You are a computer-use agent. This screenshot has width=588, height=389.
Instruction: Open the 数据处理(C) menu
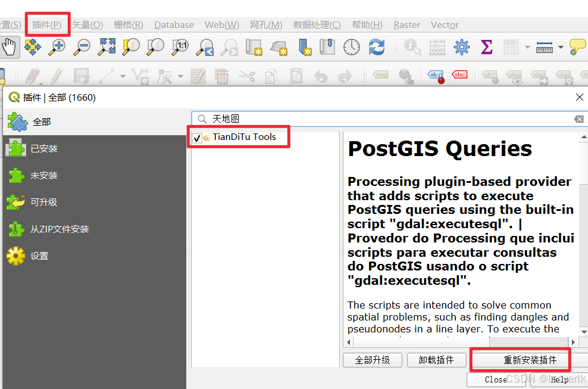[x=317, y=25]
